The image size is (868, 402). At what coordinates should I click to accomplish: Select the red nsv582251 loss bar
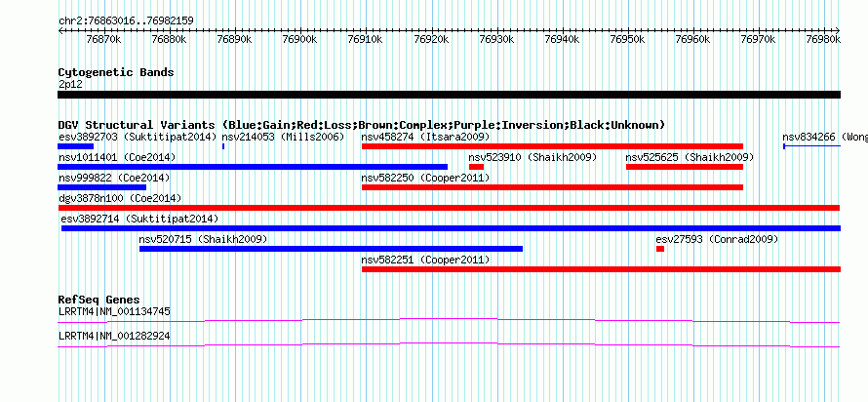tap(601, 269)
